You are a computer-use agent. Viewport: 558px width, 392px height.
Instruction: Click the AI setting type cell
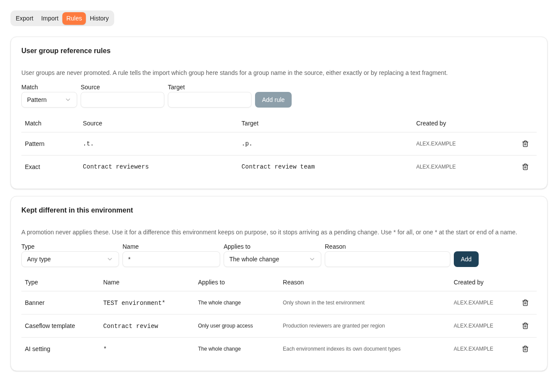(x=37, y=349)
